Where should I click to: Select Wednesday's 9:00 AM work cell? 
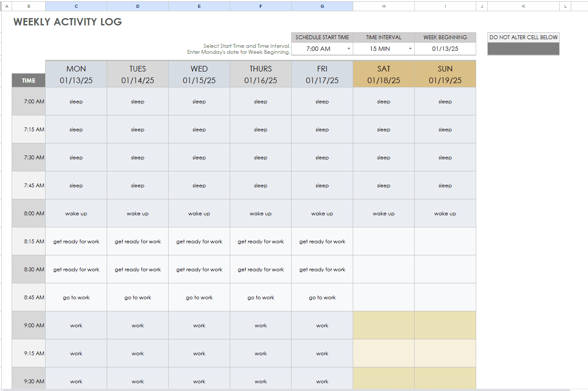(x=199, y=325)
